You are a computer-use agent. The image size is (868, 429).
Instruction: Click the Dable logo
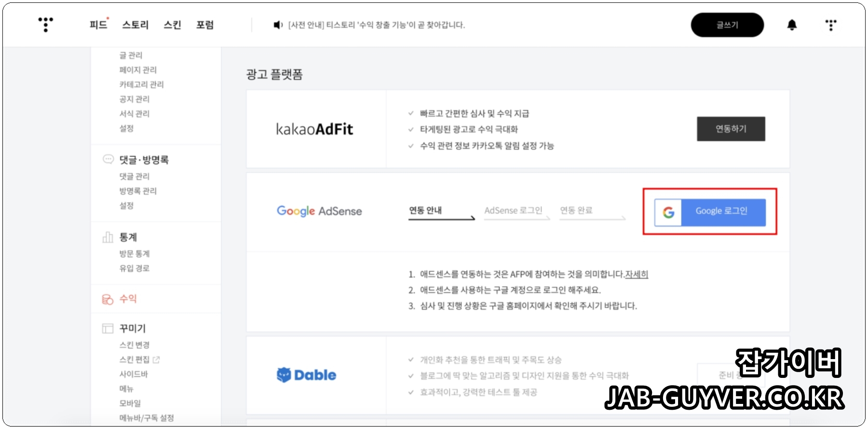pos(306,375)
